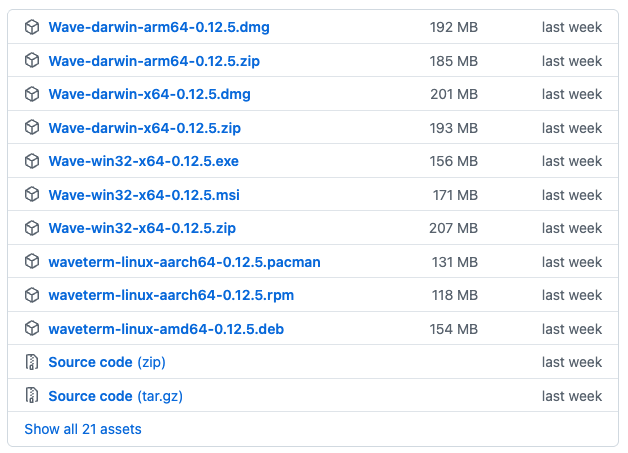628x453 pixels.
Task: Click package icon beside Wave-darwin-x64-0.12.5.dmg
Action: [32, 94]
